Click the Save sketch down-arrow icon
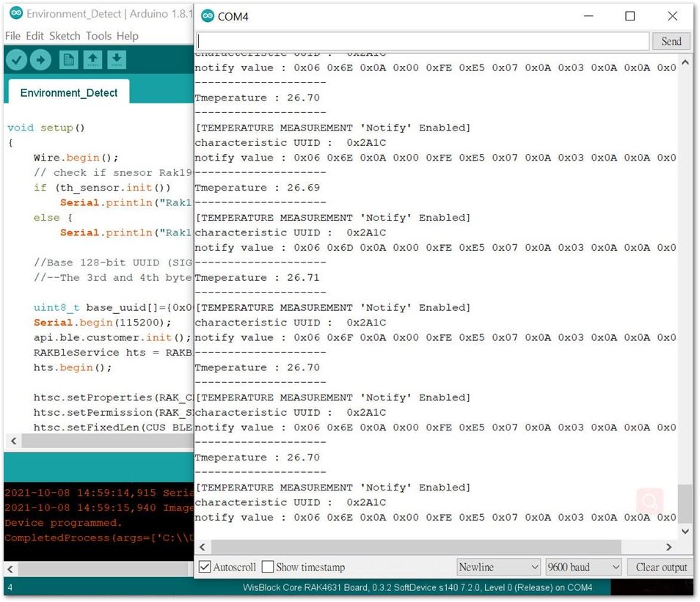 pos(117,60)
